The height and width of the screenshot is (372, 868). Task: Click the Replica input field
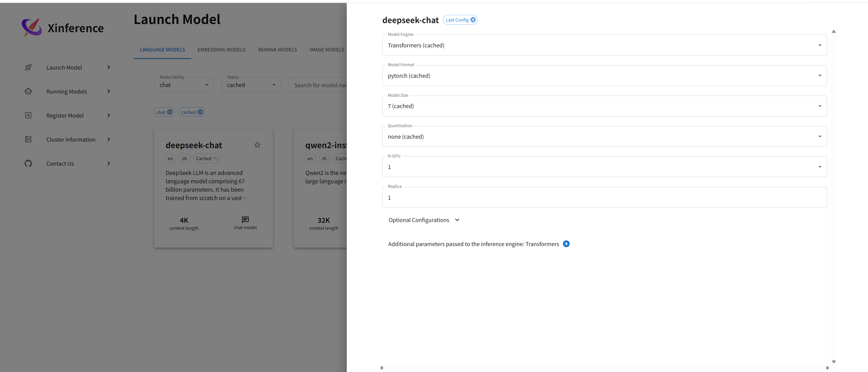(604, 197)
